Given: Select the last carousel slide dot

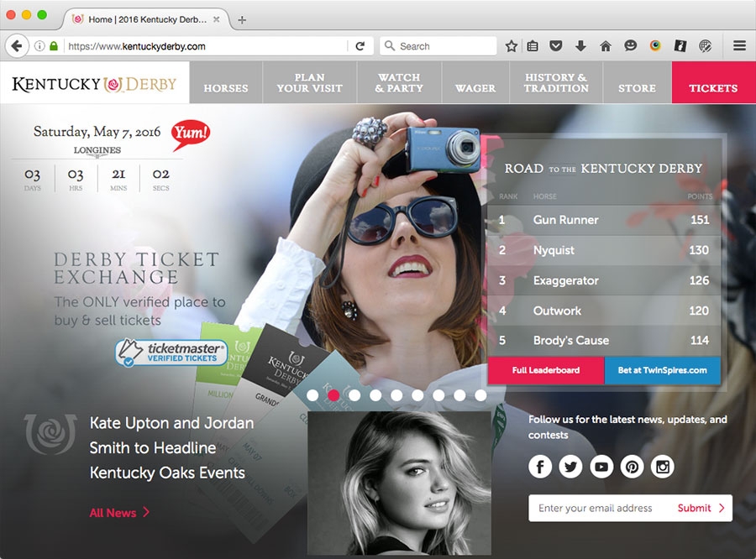Looking at the screenshot, I should [480, 394].
